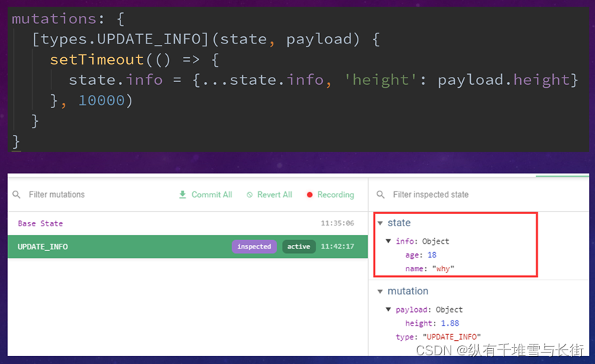Viewport: 595px width, 364px height.
Task: Collapse the state section triangle
Action: click(380, 223)
